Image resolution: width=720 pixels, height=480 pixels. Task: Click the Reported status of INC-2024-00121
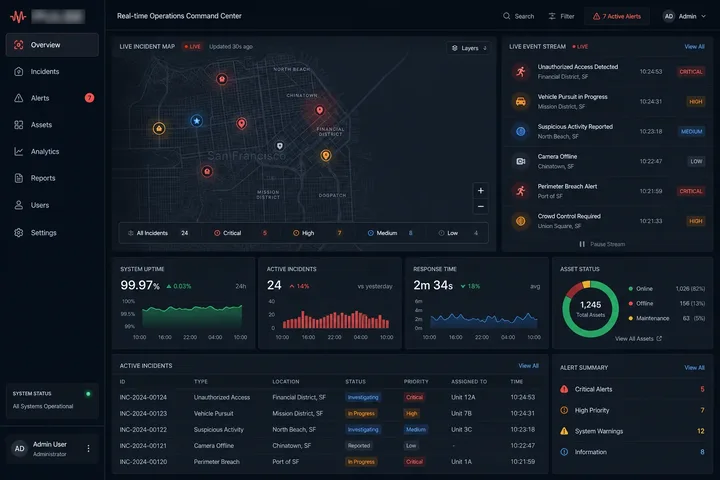coord(359,446)
